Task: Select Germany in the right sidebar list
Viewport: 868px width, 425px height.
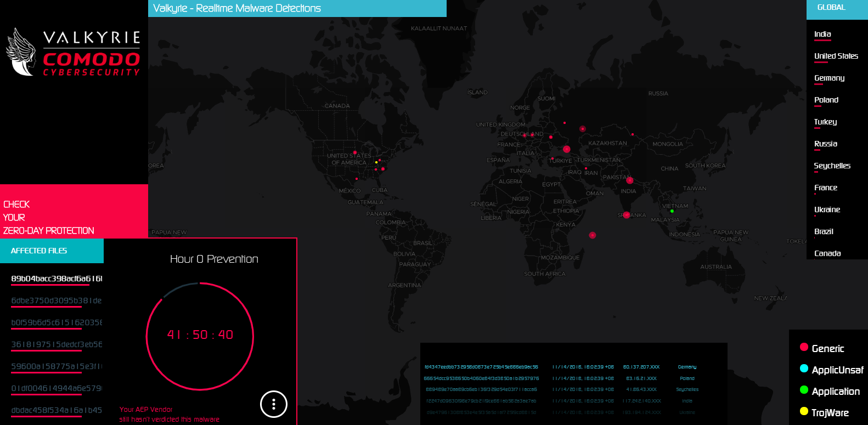Action: tap(830, 78)
